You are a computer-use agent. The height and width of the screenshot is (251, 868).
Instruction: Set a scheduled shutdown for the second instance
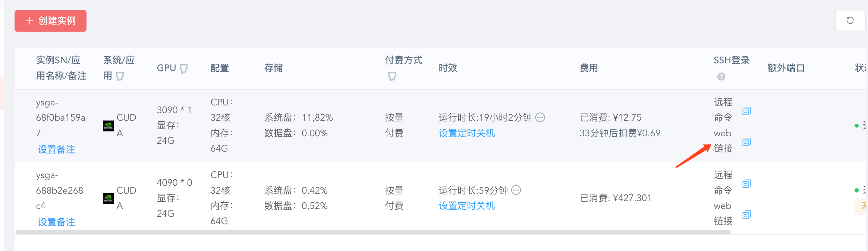coord(467,206)
